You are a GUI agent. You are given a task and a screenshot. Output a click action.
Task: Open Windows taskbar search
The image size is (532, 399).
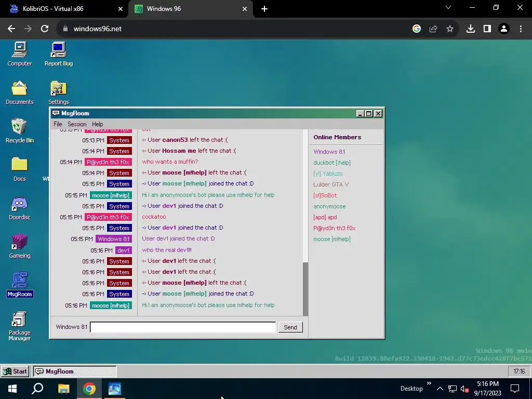[x=37, y=389]
